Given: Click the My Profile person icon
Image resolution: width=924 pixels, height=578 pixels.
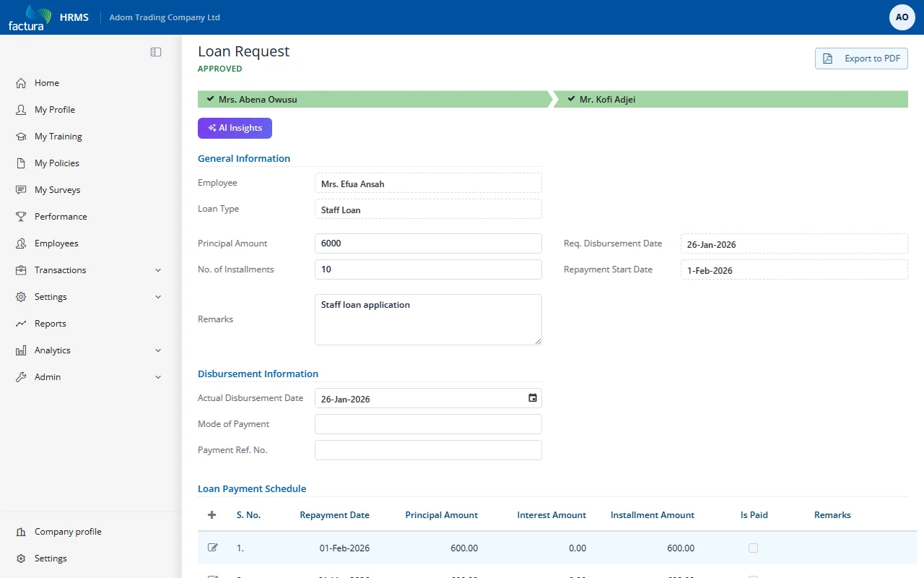Looking at the screenshot, I should click(x=21, y=110).
